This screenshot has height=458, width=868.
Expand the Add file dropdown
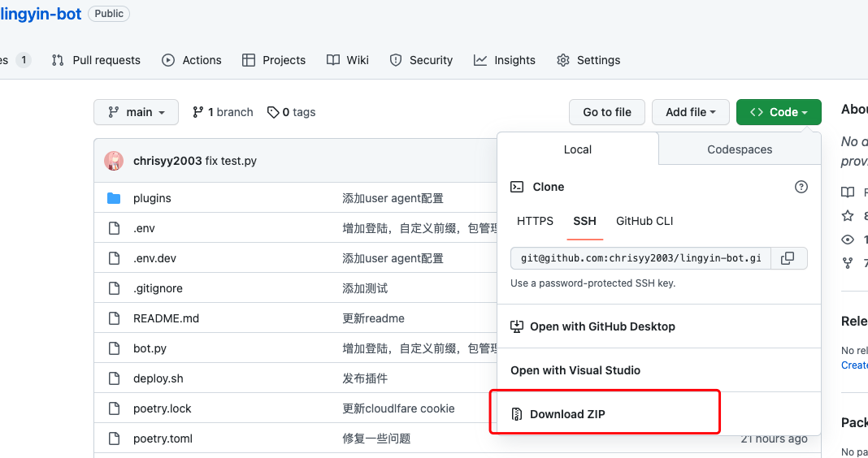point(690,112)
